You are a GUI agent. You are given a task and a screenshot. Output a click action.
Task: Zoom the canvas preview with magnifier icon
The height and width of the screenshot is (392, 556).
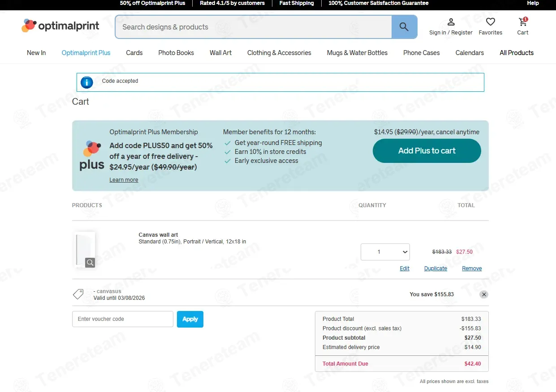pyautogui.click(x=90, y=263)
